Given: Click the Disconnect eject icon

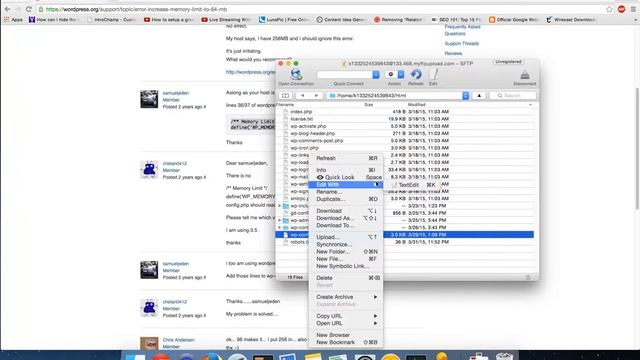Looking at the screenshot, I should click(524, 75).
